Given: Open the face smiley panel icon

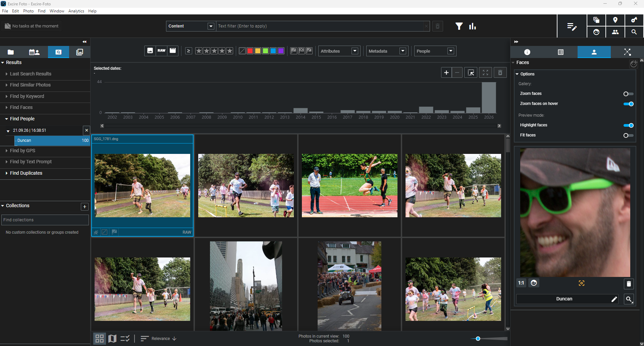Looking at the screenshot, I should pos(596,32).
